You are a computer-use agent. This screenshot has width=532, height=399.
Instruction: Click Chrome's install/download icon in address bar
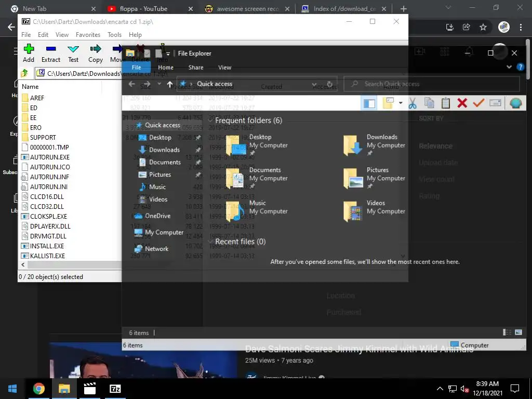tap(450, 27)
